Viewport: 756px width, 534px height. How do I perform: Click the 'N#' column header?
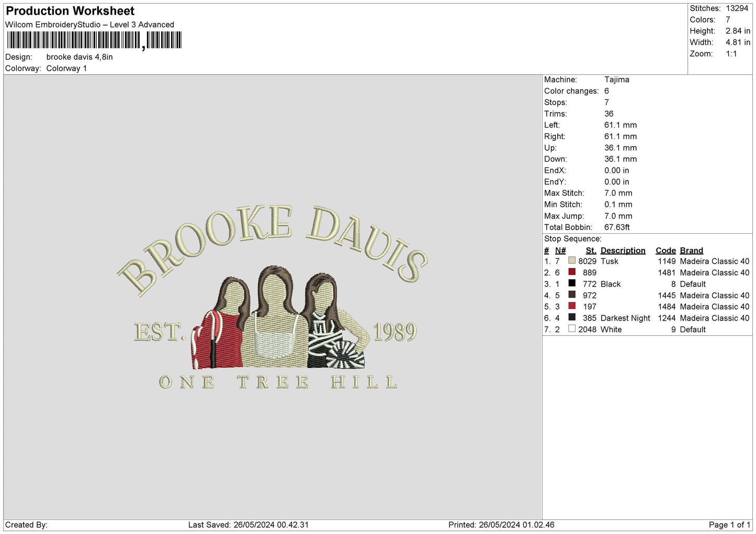tap(560, 251)
